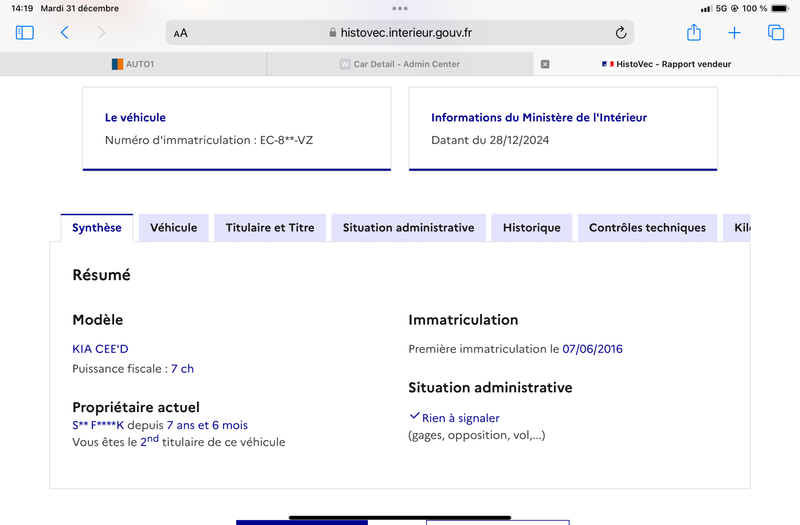The image size is (800, 525).
Task: Tap the cellular signal bars indicator
Action: (706, 9)
